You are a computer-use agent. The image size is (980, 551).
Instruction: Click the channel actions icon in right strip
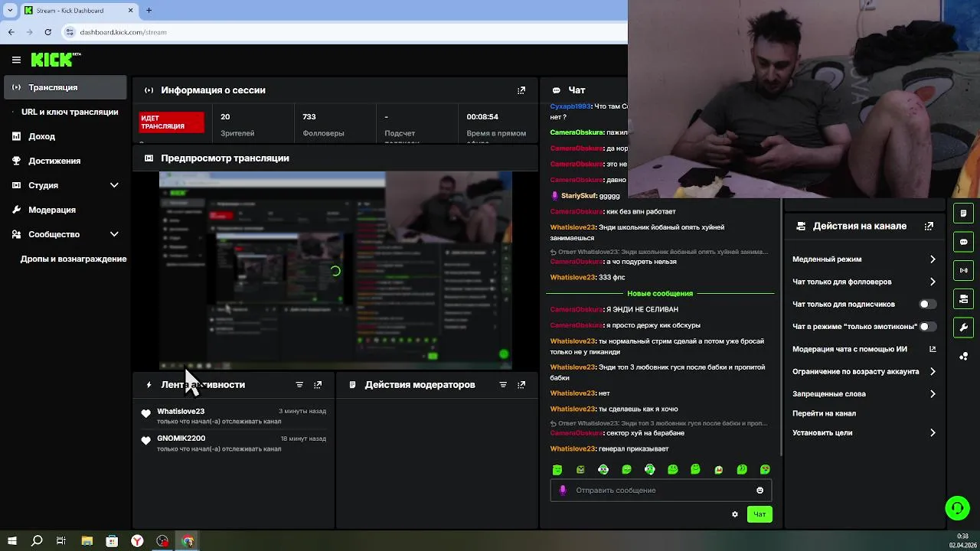pos(963,298)
